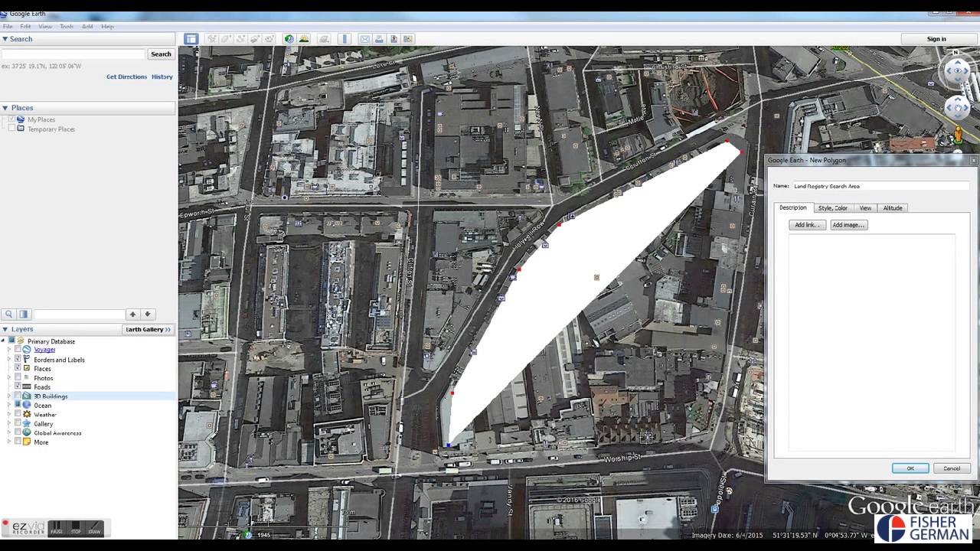Image resolution: width=980 pixels, height=551 pixels.
Task: Collapse the Primary Database tree node
Action: tap(3, 341)
